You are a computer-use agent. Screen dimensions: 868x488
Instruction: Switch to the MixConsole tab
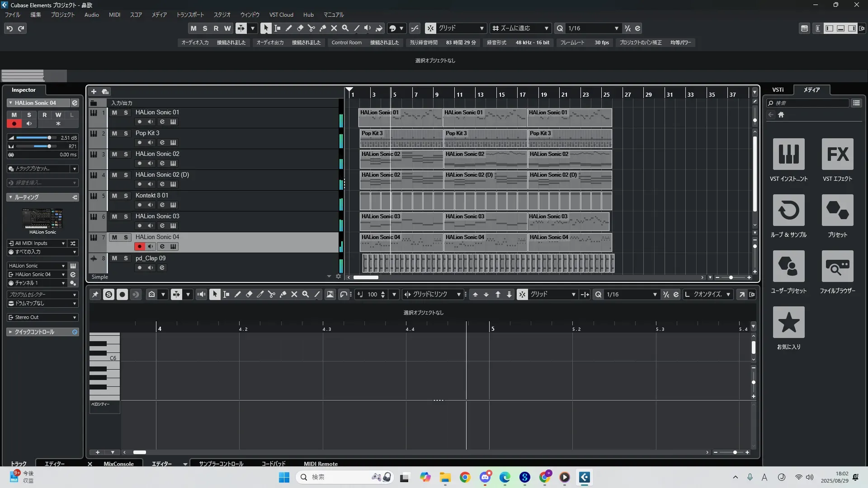[x=118, y=464]
